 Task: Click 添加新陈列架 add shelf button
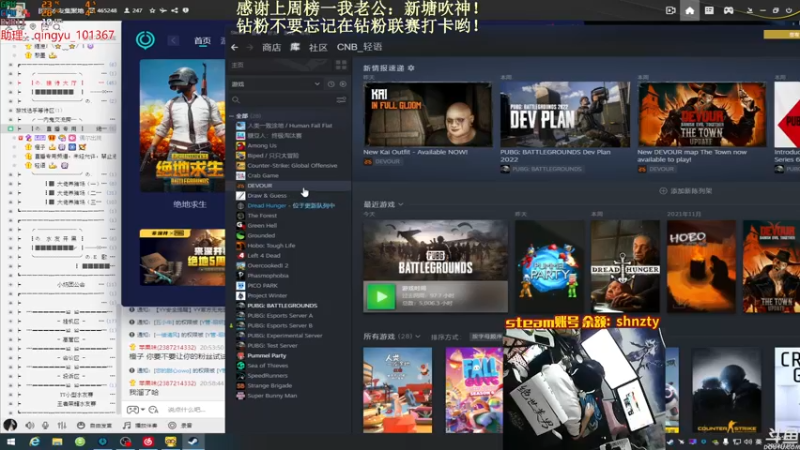click(x=686, y=191)
